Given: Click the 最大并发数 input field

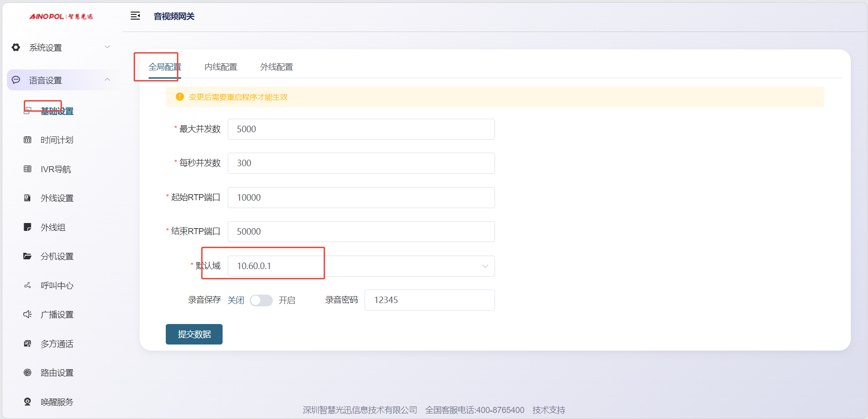Looking at the screenshot, I should (x=361, y=129).
